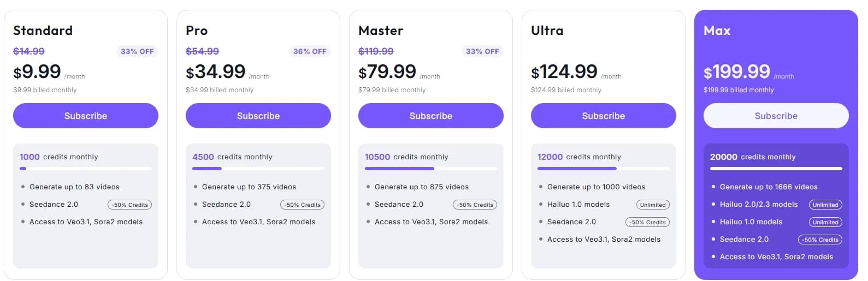Click the Master plan's -50% Credits tag
The width and height of the screenshot is (868, 281).
coord(475,205)
